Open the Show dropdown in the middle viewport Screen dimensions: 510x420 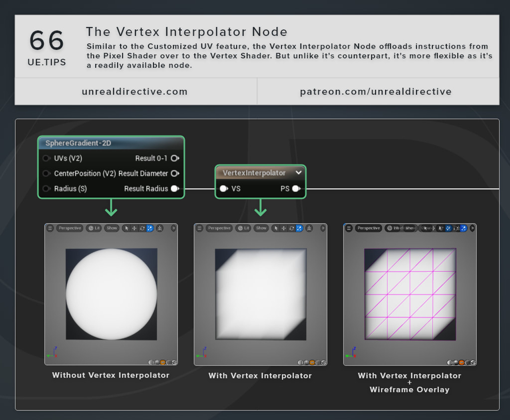(262, 228)
